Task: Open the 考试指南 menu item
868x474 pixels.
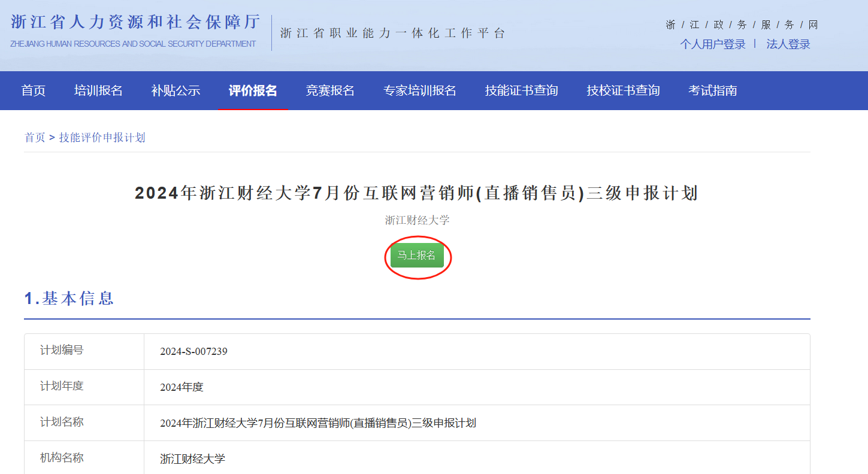Action: coord(712,90)
